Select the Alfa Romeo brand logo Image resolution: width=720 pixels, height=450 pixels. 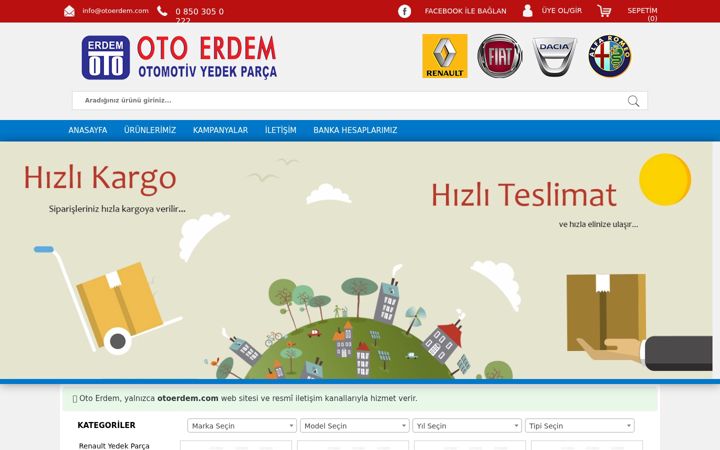click(x=610, y=56)
